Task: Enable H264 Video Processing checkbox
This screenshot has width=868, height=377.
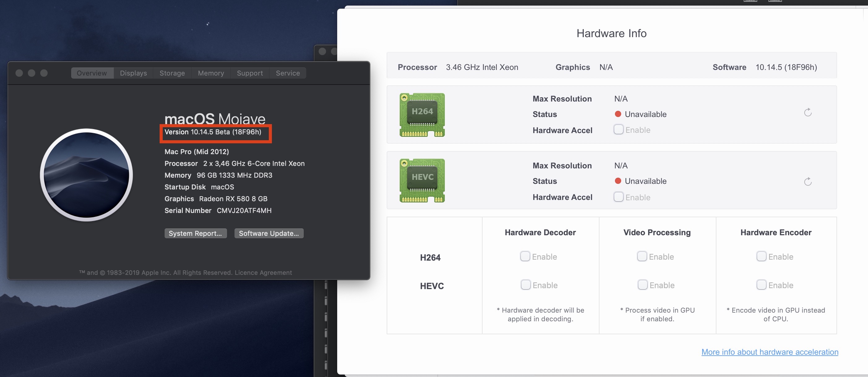Action: (642, 256)
